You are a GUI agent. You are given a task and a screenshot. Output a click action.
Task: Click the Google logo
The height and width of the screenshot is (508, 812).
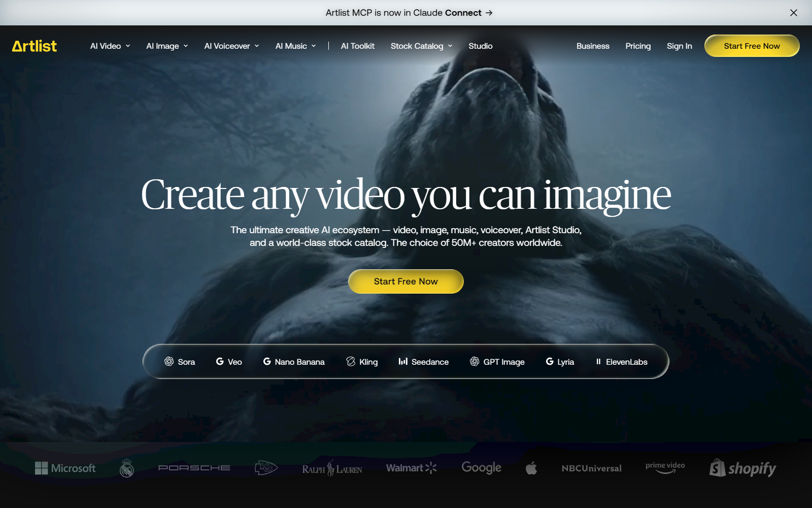(x=481, y=468)
